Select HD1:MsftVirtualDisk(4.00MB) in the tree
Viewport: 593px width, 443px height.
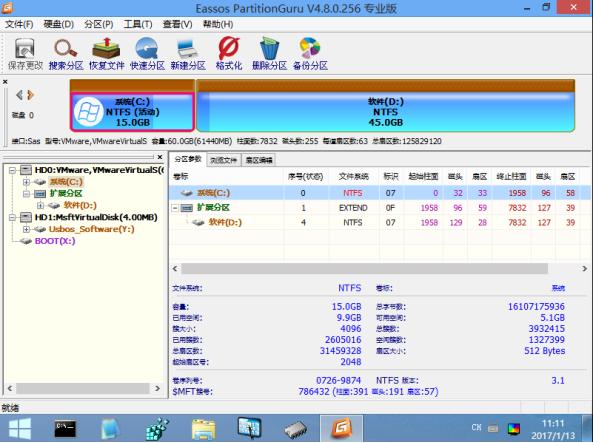[96, 217]
